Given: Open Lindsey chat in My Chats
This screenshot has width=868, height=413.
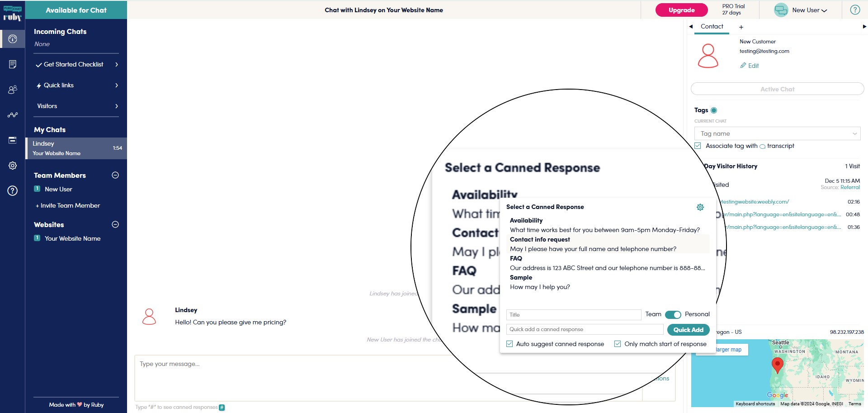Looking at the screenshot, I should pyautogui.click(x=76, y=148).
